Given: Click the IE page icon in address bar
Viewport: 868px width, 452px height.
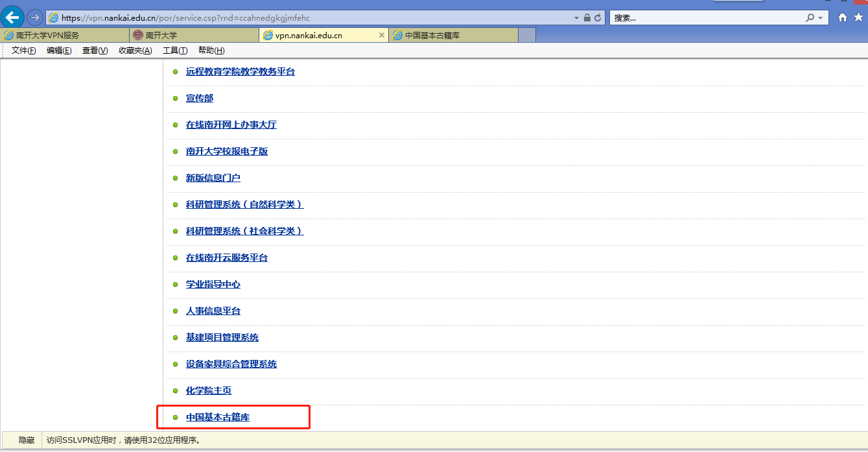Looking at the screenshot, I should (54, 18).
